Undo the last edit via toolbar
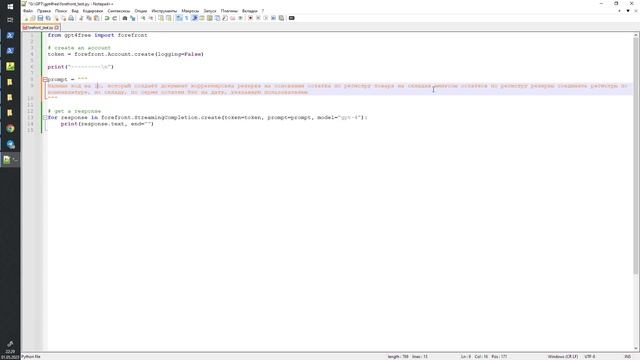 [x=107, y=18]
